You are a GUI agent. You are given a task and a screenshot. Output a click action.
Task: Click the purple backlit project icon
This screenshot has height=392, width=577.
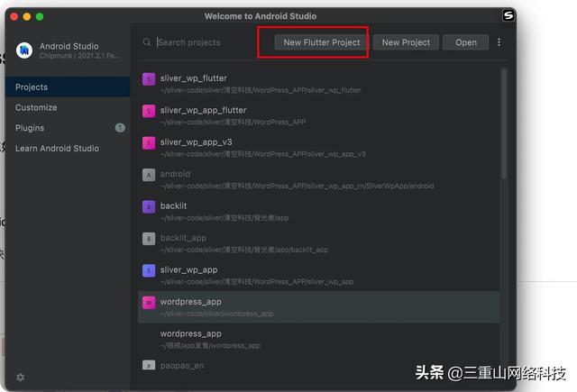point(149,207)
